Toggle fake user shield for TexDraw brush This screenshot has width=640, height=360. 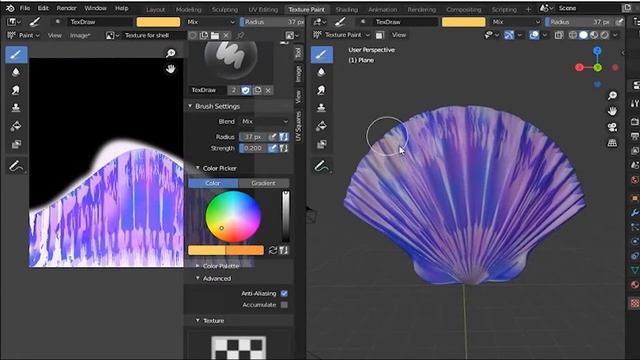[245, 90]
